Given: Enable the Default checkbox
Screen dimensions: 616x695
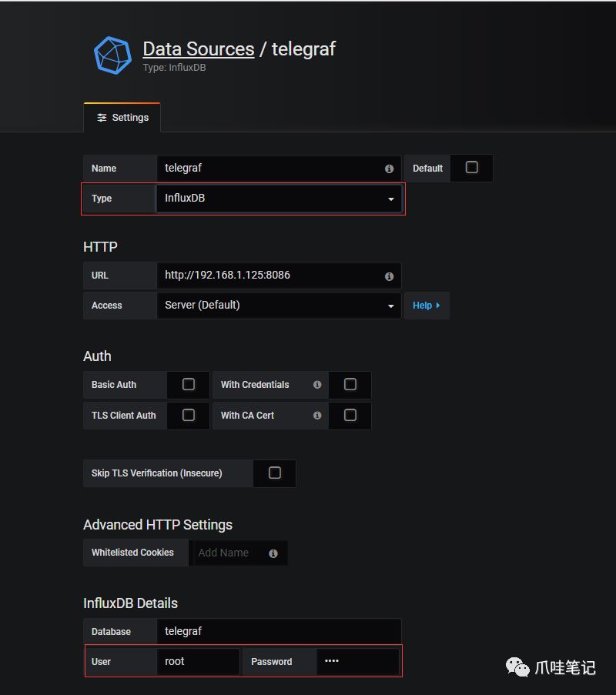Looking at the screenshot, I should point(471,167).
